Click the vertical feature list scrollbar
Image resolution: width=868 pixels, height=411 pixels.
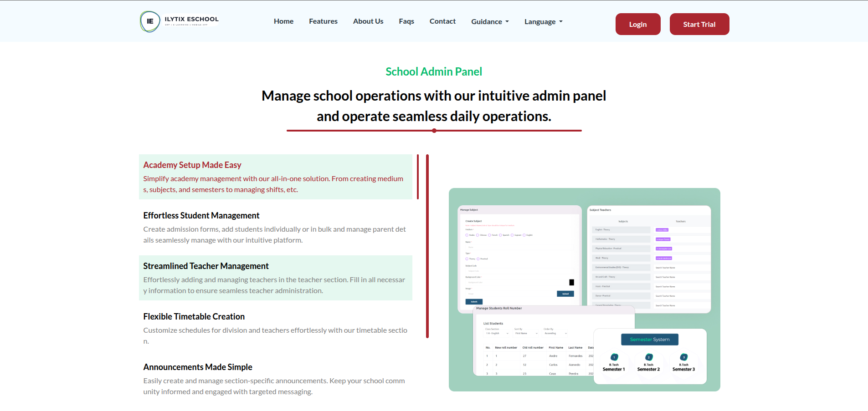427,246
